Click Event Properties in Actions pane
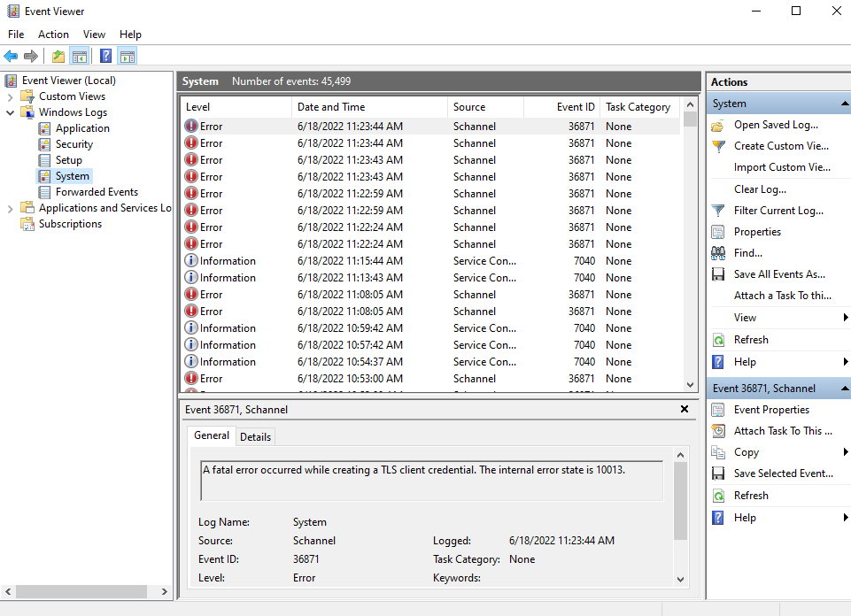 click(771, 410)
